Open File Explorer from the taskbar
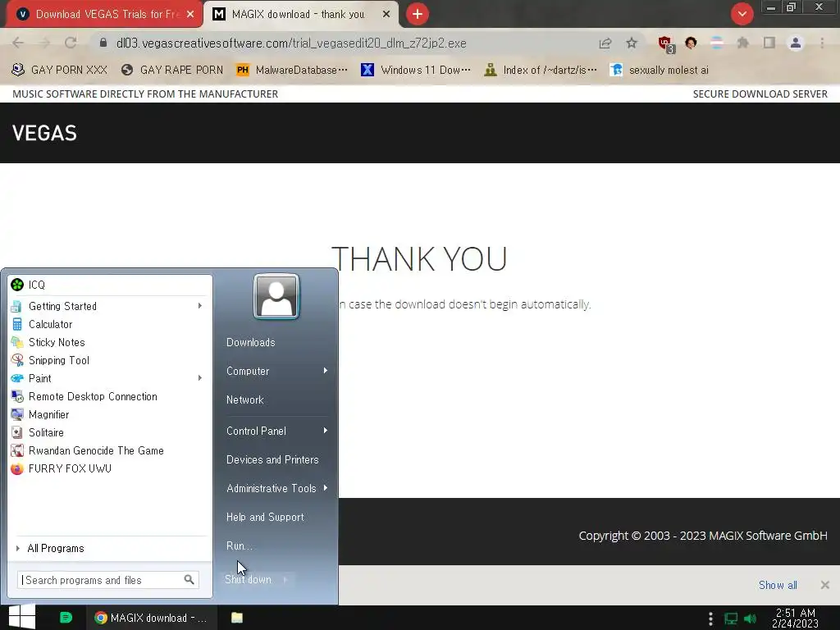This screenshot has height=630, width=840. click(x=237, y=618)
